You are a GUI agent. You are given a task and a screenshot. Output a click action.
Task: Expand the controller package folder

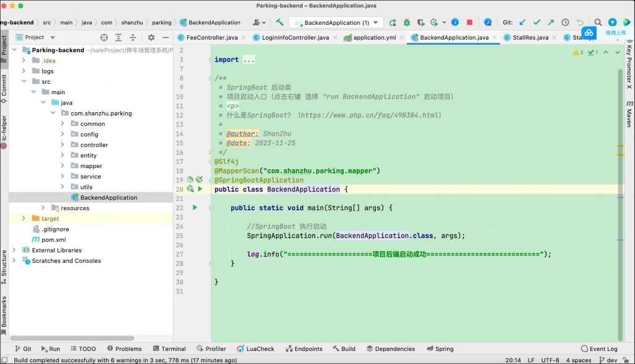tap(63, 145)
